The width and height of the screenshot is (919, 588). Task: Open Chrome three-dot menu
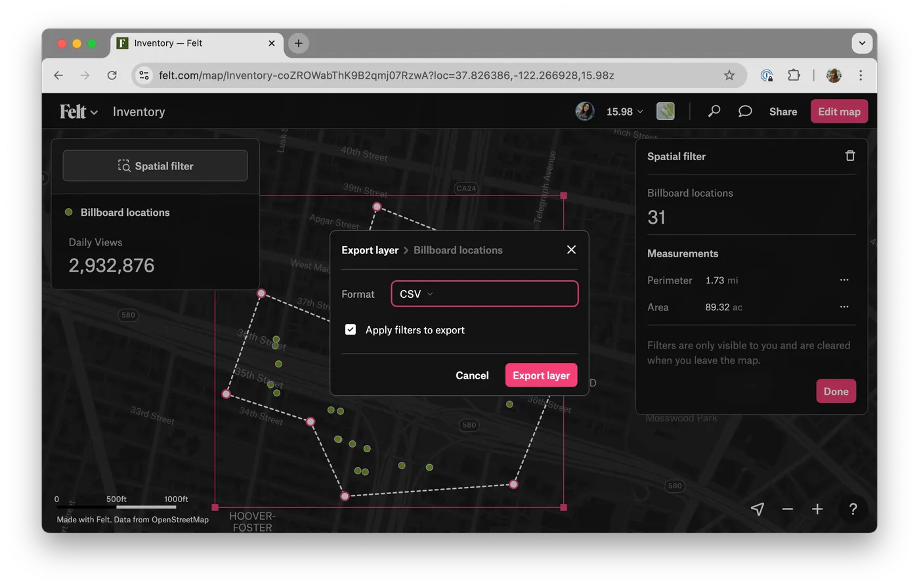[861, 75]
